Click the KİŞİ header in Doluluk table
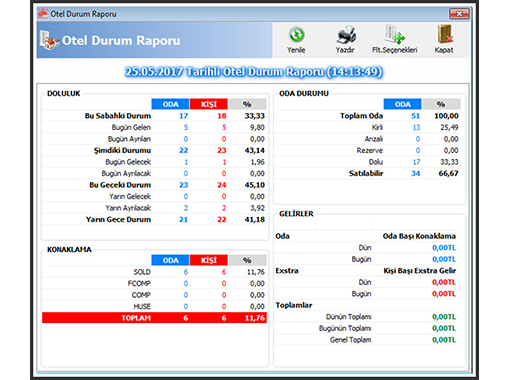510x380 pixels. click(209, 104)
